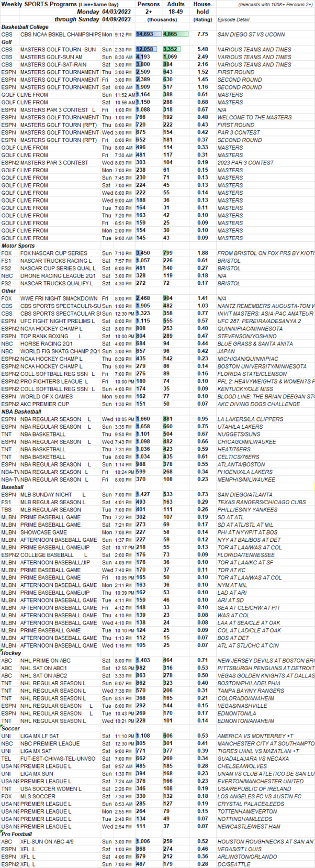Select the 'NBC PREMIER LEAGUE' program cell
This screenshot has width=315, height=868.
pyautogui.click(x=50, y=744)
